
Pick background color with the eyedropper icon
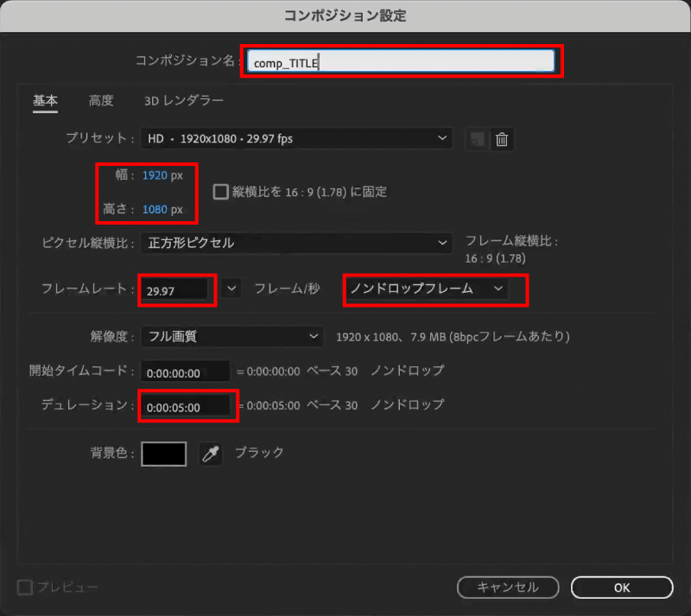click(x=211, y=454)
